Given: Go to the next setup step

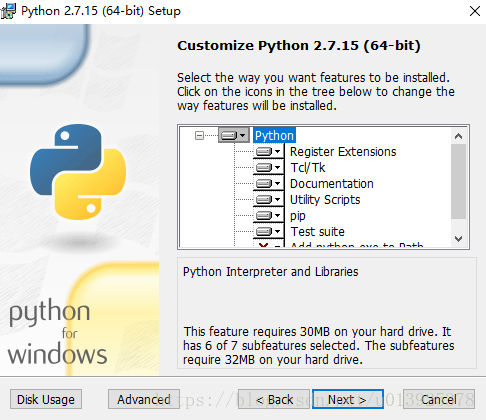Looking at the screenshot, I should (x=348, y=399).
